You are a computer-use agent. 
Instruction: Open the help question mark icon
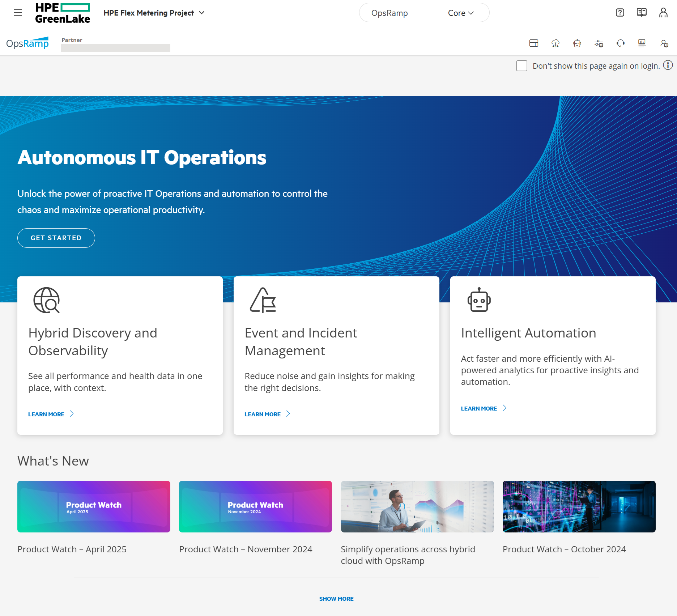pos(620,13)
